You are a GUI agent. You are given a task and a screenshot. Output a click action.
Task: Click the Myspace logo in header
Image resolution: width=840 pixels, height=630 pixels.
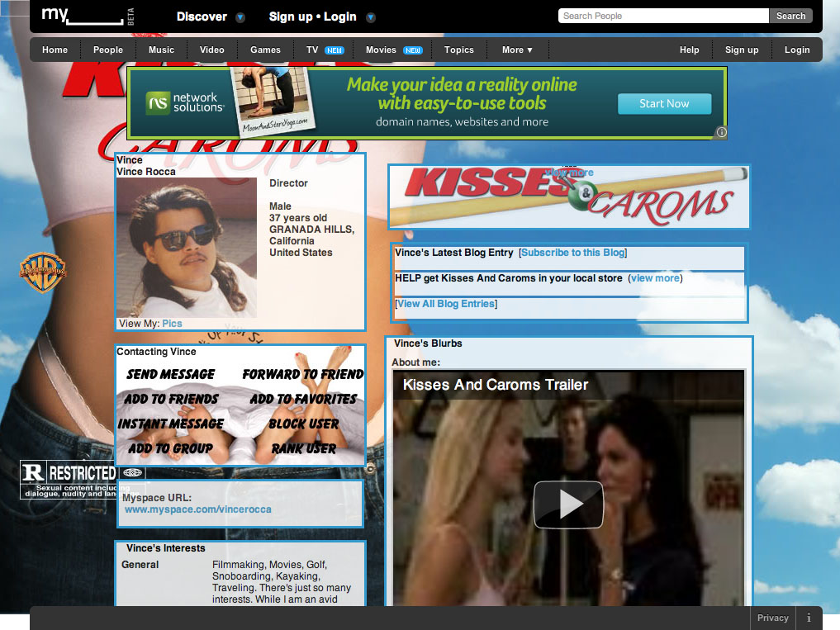[88, 16]
